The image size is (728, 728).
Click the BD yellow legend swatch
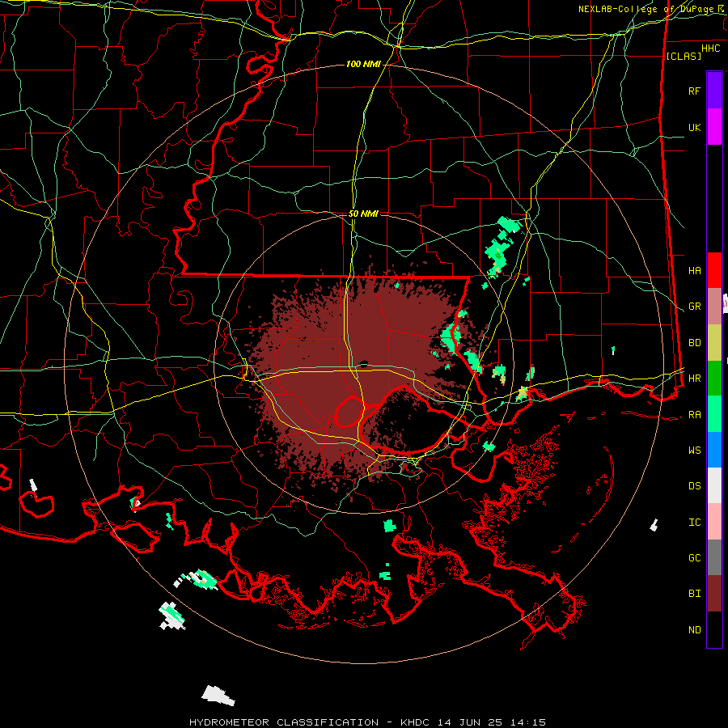714,343
